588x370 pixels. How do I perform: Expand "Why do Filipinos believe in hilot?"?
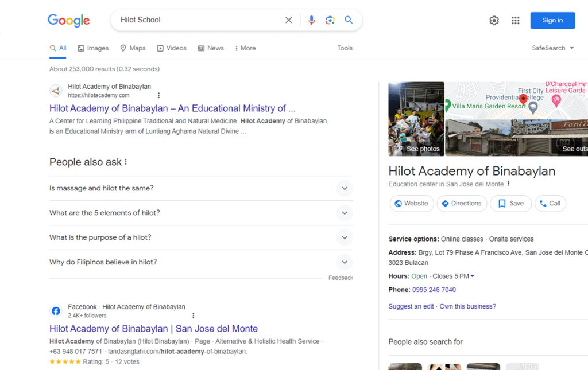tap(344, 262)
